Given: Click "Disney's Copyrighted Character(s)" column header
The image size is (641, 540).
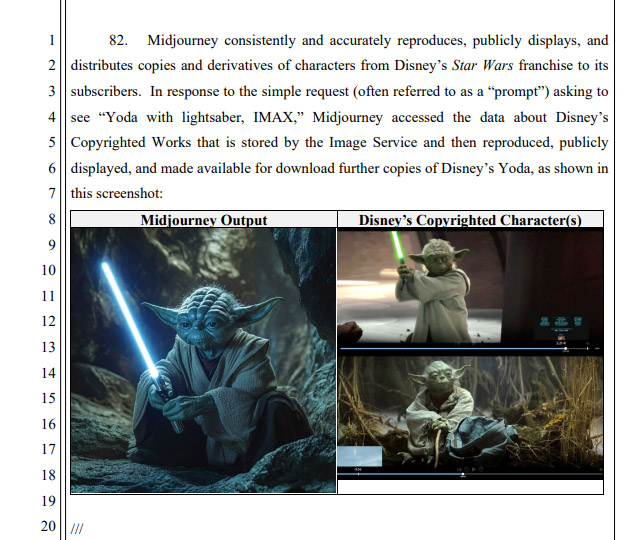Looking at the screenshot, I should pyautogui.click(x=470, y=219).
